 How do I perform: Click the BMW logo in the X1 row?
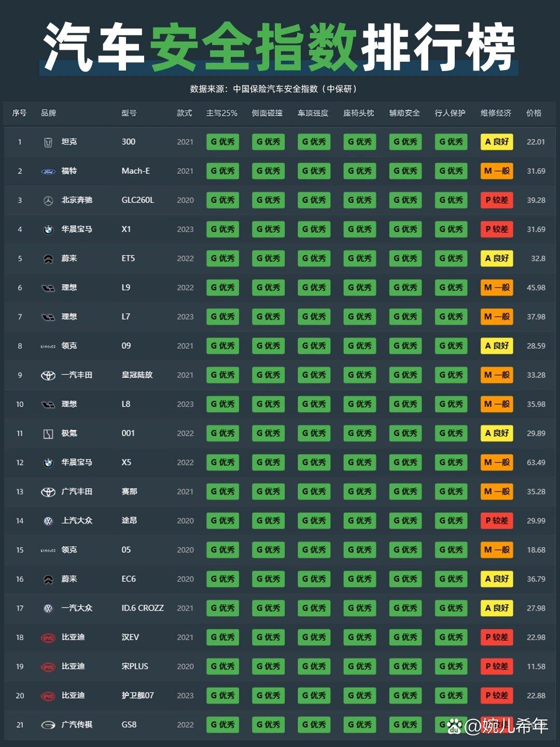pos(48,229)
